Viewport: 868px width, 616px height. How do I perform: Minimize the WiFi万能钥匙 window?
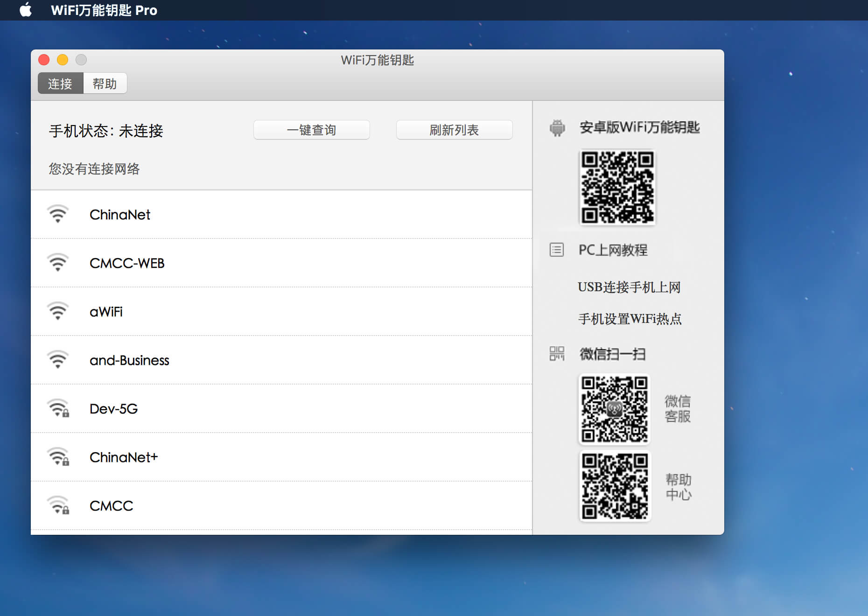[63, 60]
